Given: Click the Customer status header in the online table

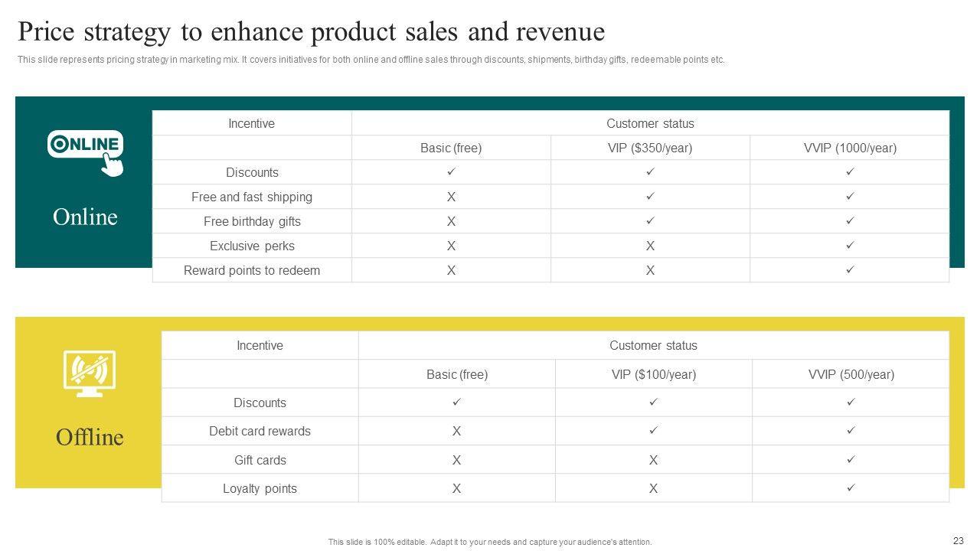Looking at the screenshot, I should [x=650, y=123].
